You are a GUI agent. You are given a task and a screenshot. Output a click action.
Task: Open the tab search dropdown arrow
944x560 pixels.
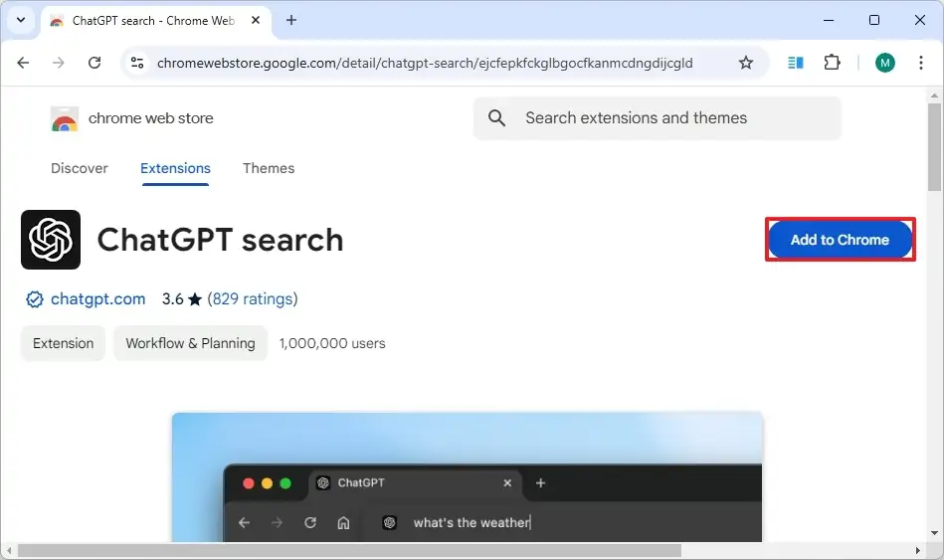(21, 20)
